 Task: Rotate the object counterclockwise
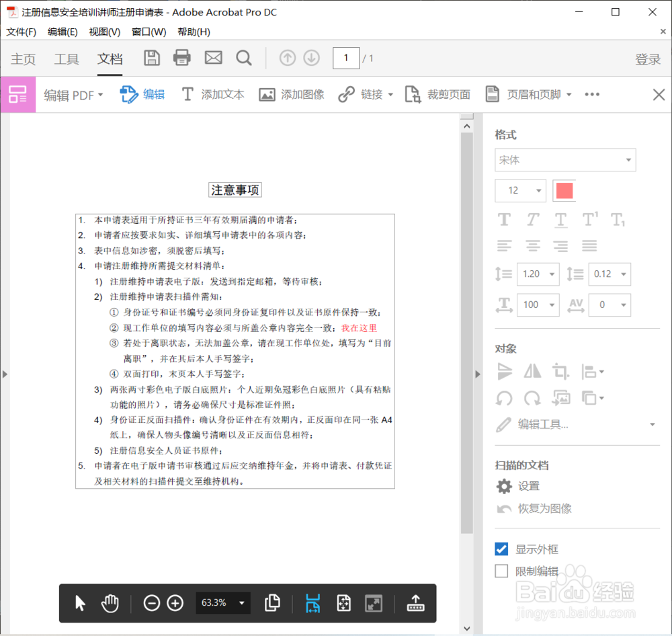(505, 398)
